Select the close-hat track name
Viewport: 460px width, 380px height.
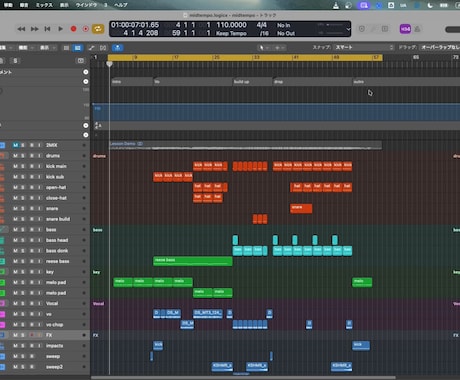pos(56,198)
